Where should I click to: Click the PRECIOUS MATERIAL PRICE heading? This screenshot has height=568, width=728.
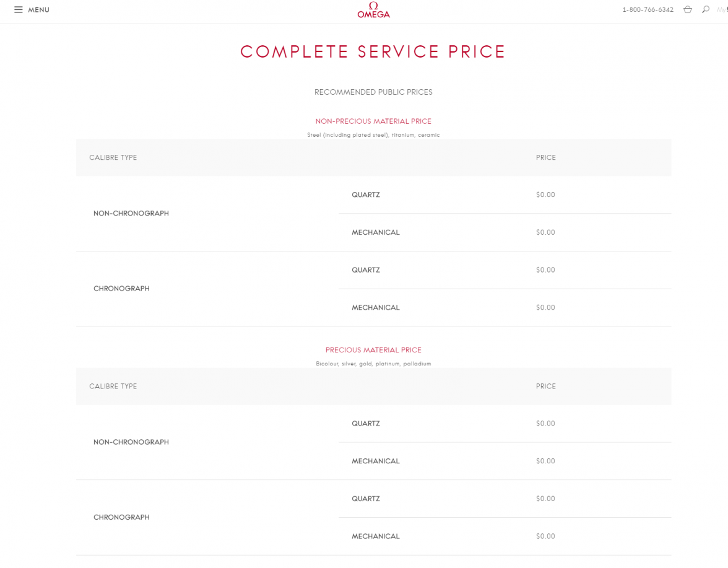click(x=373, y=349)
